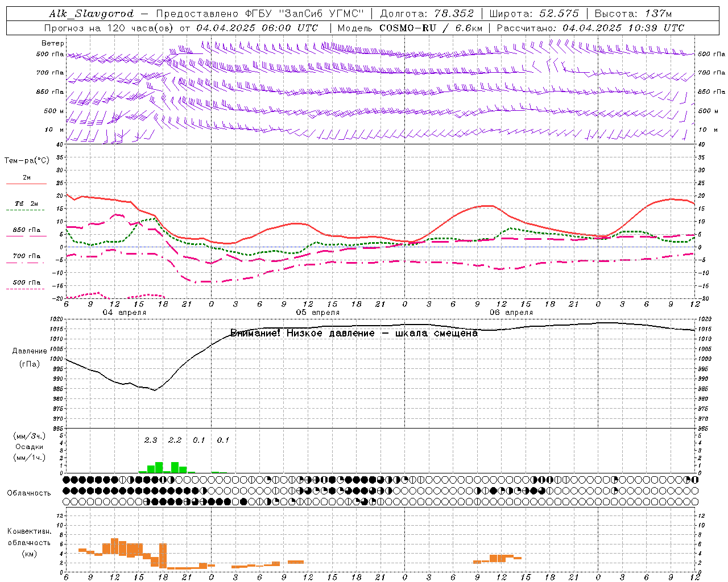
Task: Click the 04 апреля date under temperature chart
Action: [124, 313]
